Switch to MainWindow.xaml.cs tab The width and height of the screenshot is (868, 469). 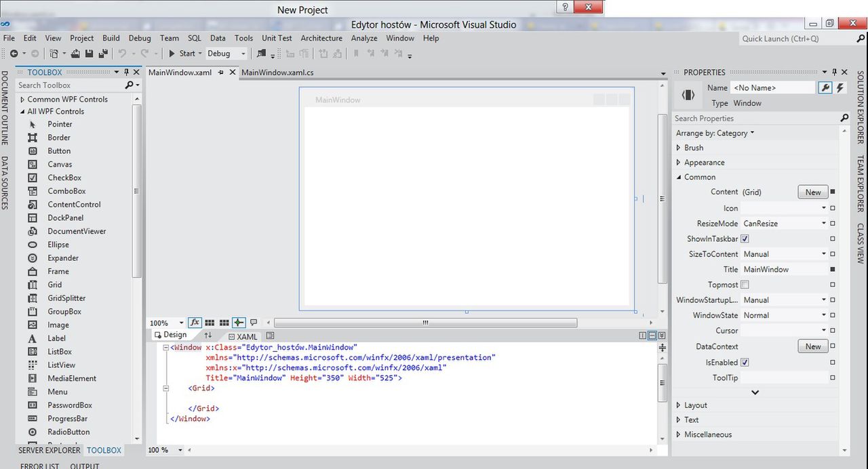277,73
